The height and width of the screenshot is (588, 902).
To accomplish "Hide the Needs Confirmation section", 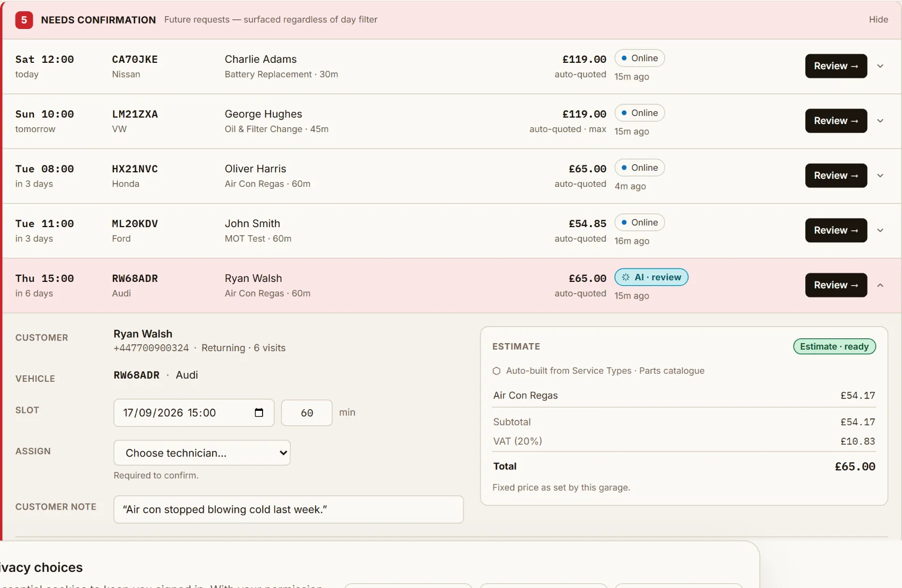I will pos(878,19).
